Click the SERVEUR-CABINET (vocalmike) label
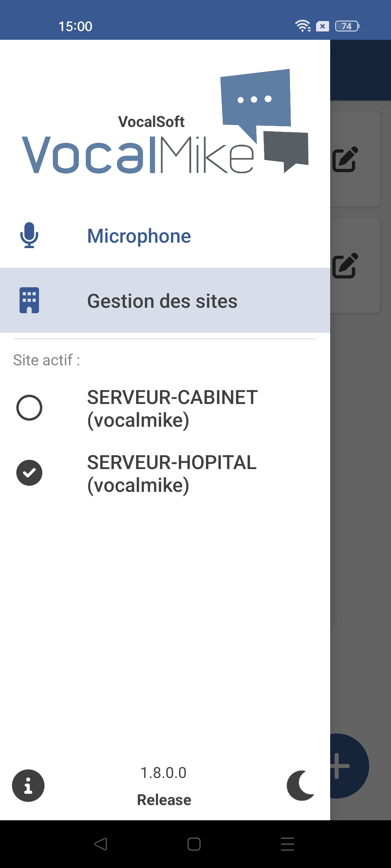This screenshot has height=868, width=391. tap(172, 409)
